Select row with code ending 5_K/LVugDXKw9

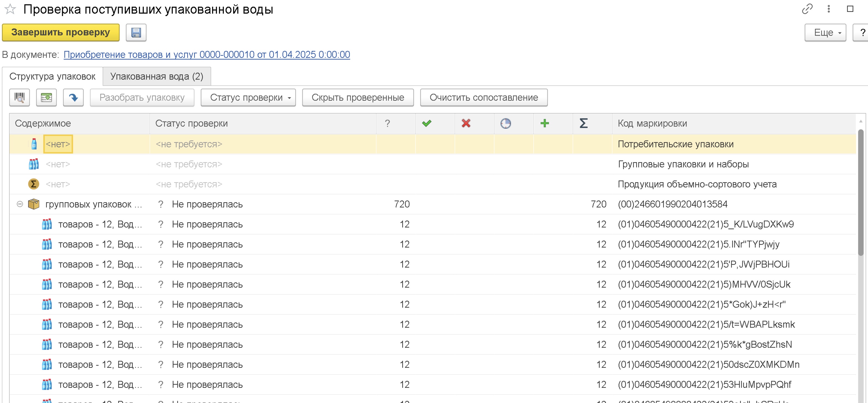coord(433,224)
